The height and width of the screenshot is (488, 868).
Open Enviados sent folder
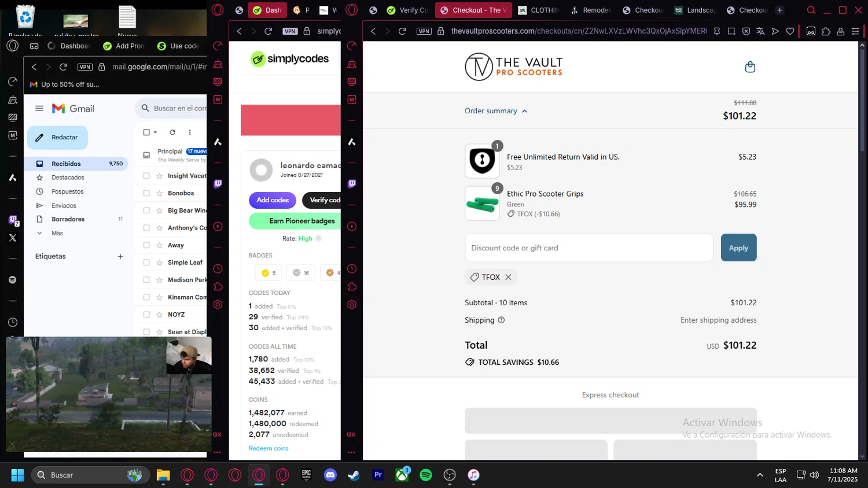pyautogui.click(x=64, y=205)
